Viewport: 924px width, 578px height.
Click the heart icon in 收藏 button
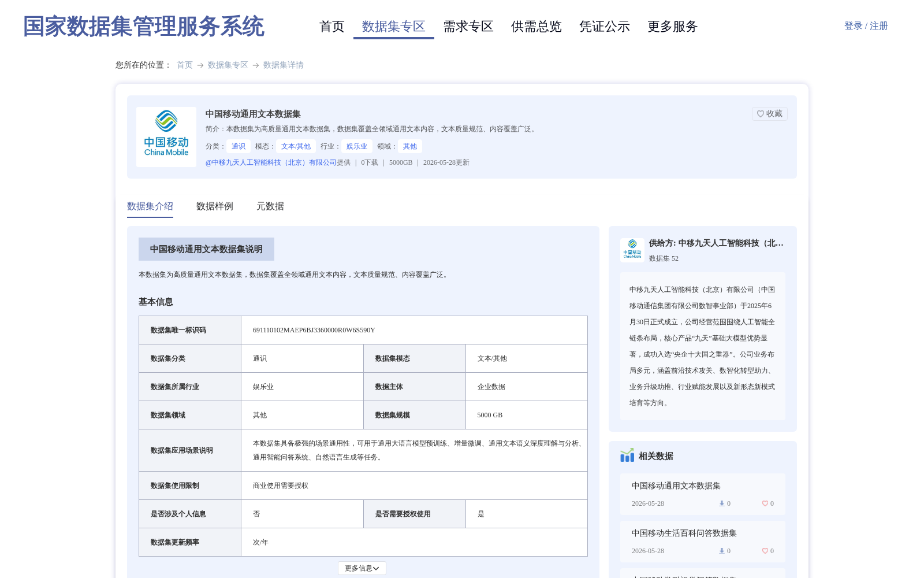[x=760, y=114]
